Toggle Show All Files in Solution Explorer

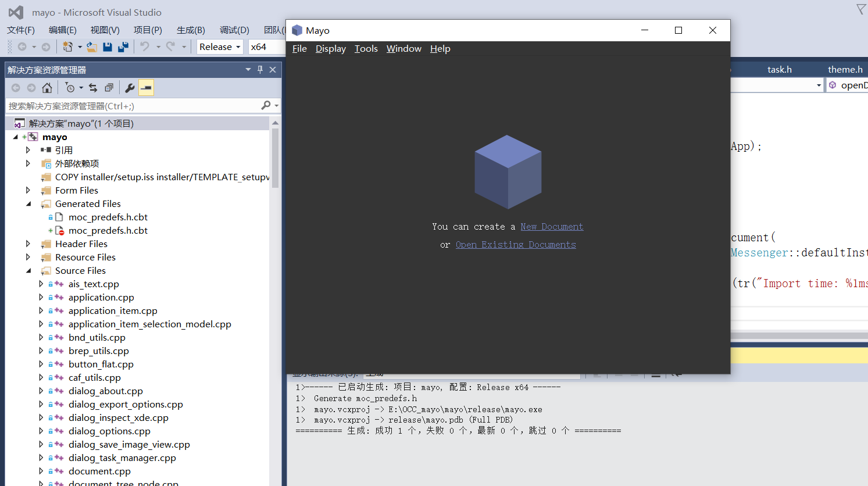[109, 87]
